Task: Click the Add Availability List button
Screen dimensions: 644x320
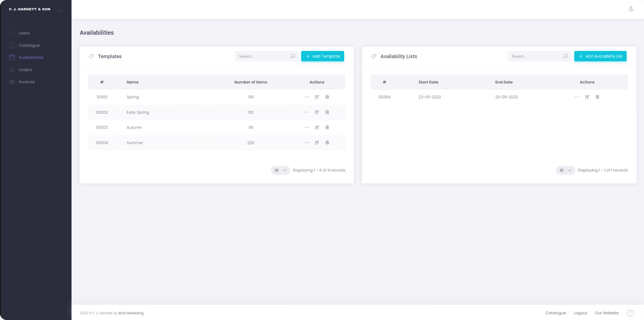Action: click(600, 56)
